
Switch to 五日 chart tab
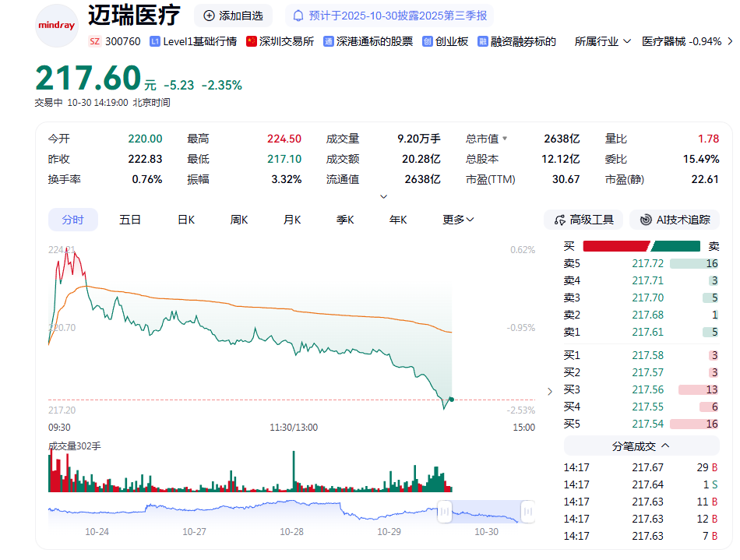[130, 220]
